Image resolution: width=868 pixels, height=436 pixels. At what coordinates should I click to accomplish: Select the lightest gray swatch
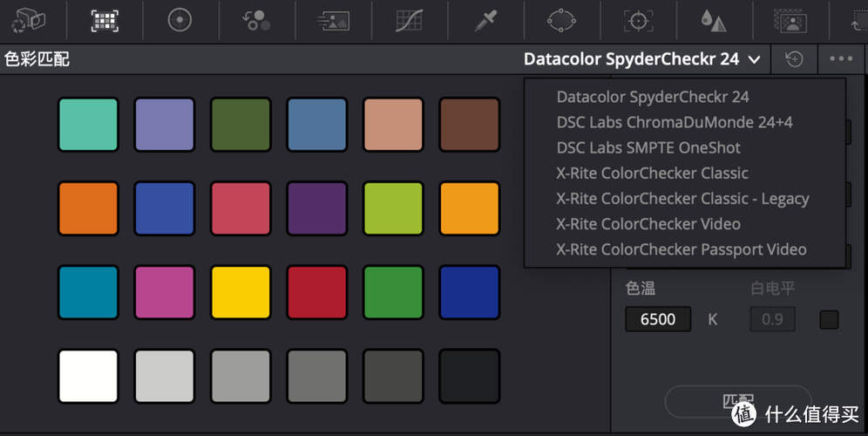pos(165,376)
